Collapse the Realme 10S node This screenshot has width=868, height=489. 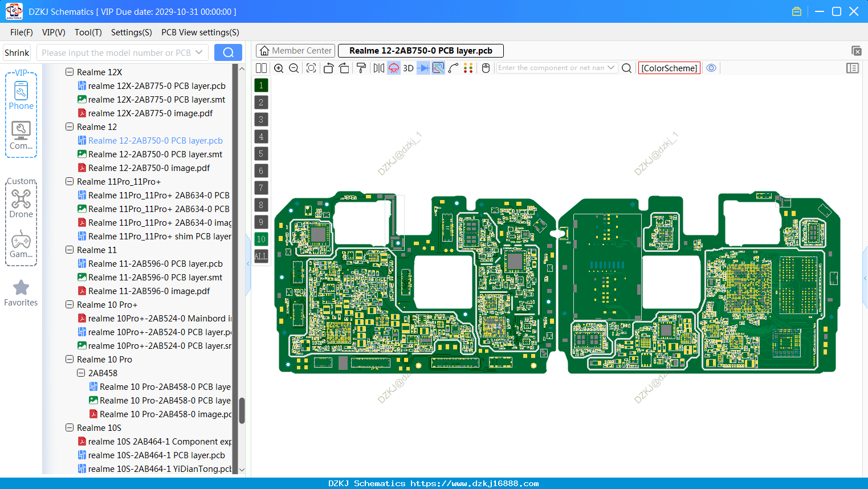(70, 427)
